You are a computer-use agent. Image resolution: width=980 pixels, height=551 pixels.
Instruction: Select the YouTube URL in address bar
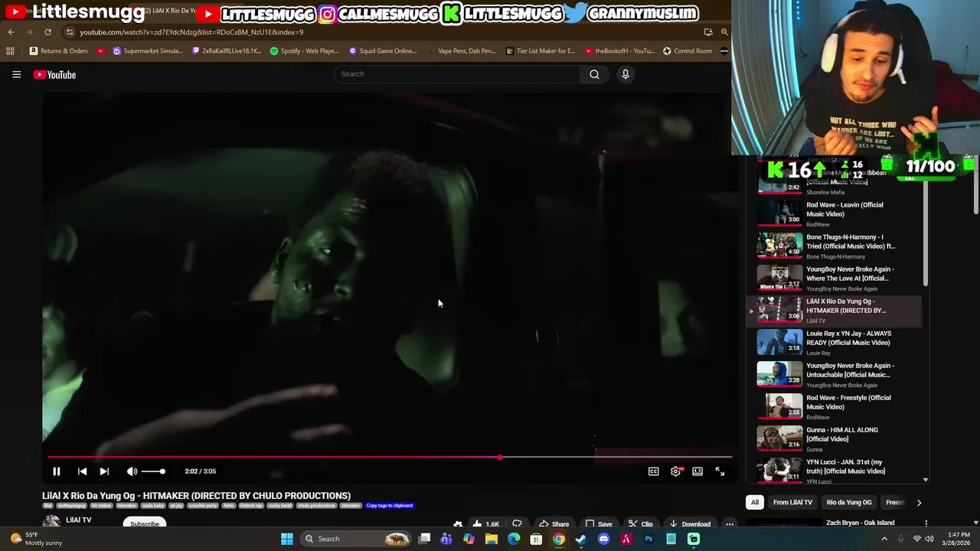[x=191, y=32]
